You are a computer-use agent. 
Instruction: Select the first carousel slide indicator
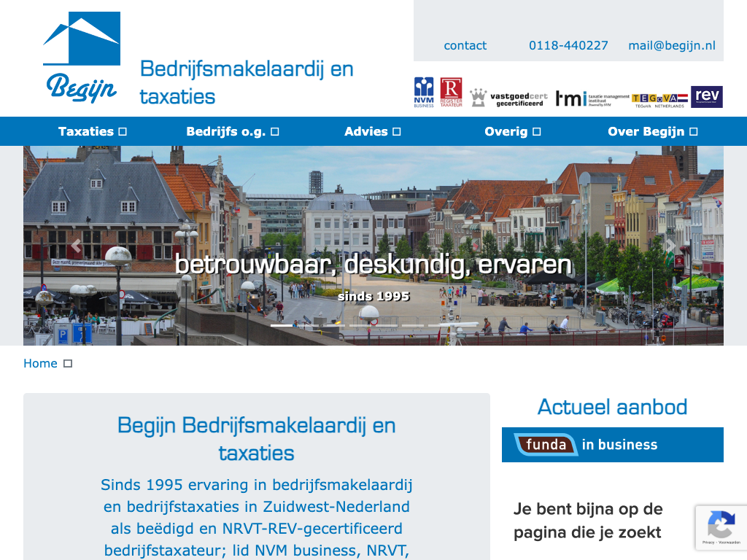click(x=282, y=325)
